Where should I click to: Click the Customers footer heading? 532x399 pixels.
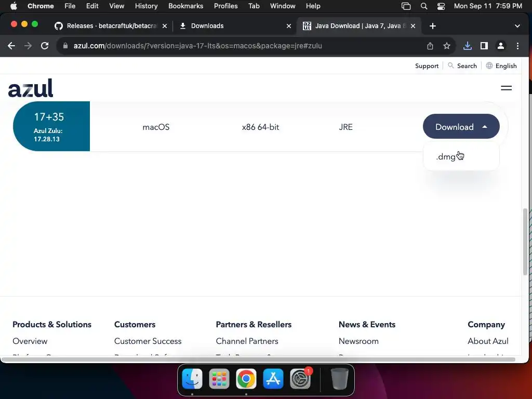click(x=135, y=324)
